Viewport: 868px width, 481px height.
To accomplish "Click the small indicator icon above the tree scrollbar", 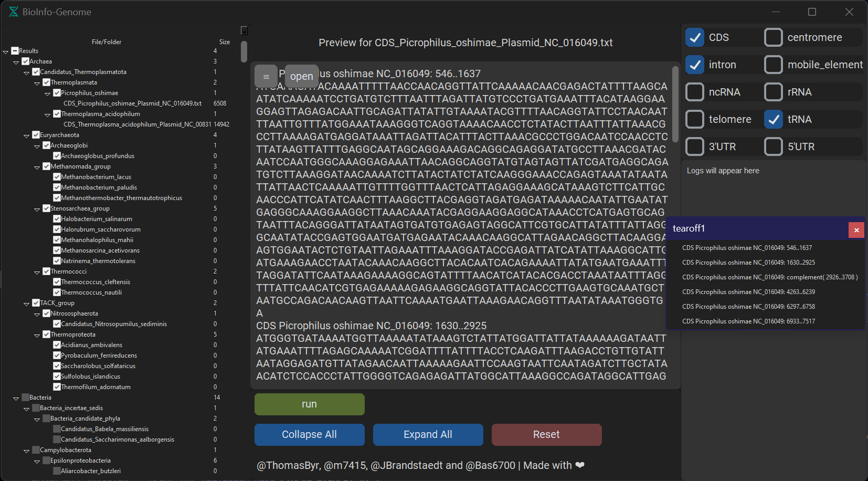I will (244, 30).
